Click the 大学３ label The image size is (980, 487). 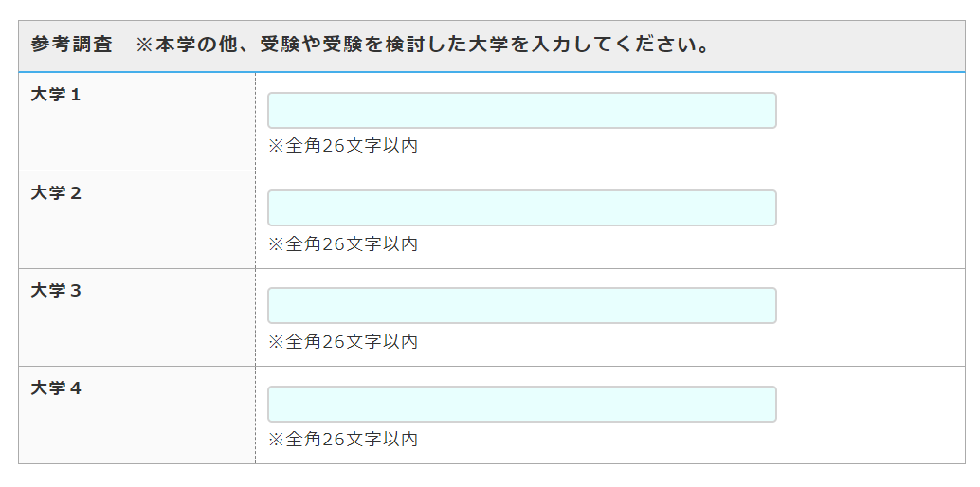point(56,291)
